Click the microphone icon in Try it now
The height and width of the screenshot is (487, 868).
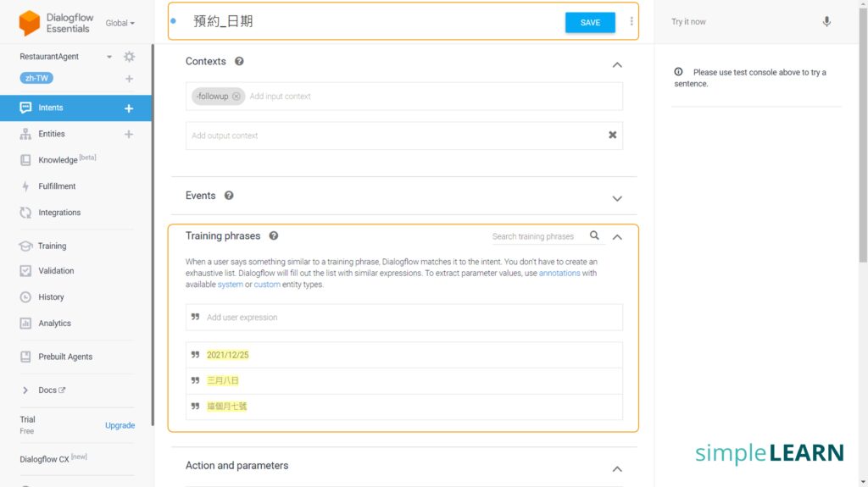point(826,22)
